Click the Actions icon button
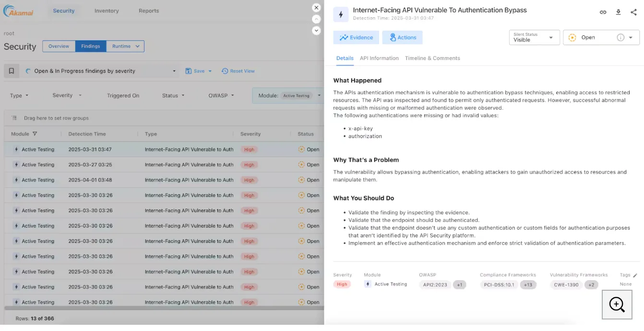This screenshot has height=331, width=644. (x=404, y=37)
